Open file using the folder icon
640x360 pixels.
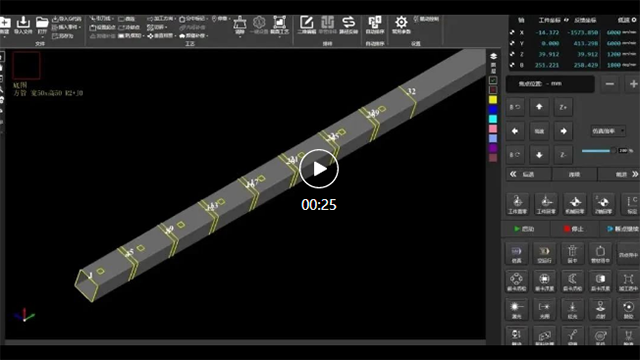(x=42, y=25)
